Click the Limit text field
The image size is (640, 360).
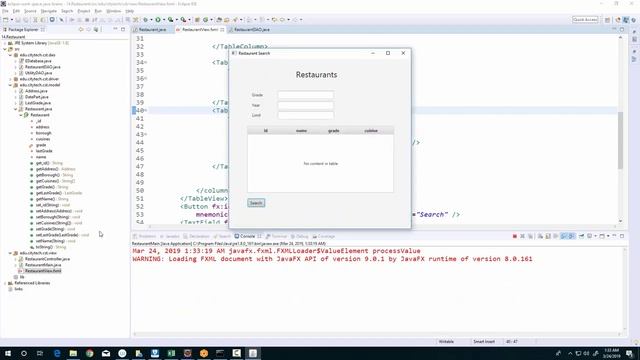[306, 115]
